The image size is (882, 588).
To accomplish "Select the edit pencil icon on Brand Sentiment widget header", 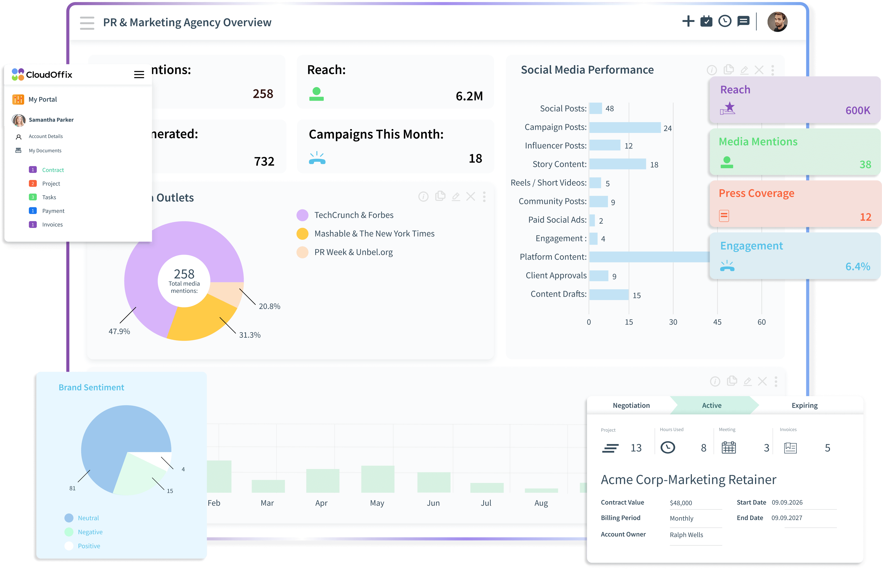I will point(747,381).
